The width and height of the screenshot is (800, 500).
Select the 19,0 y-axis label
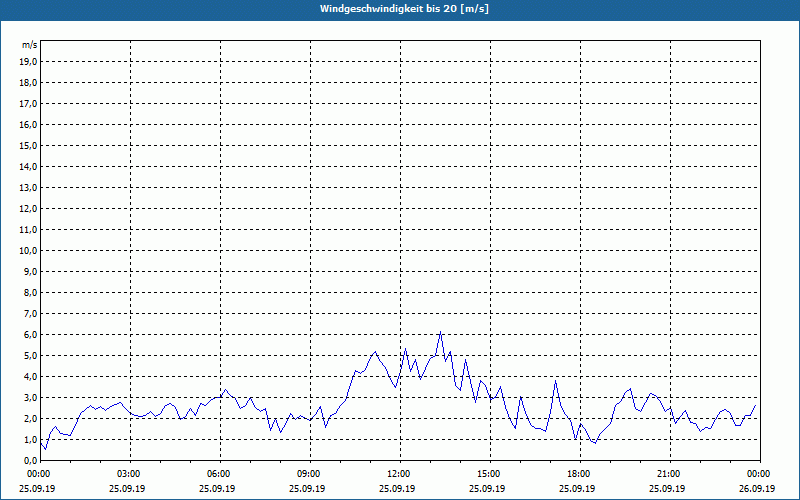[28, 62]
